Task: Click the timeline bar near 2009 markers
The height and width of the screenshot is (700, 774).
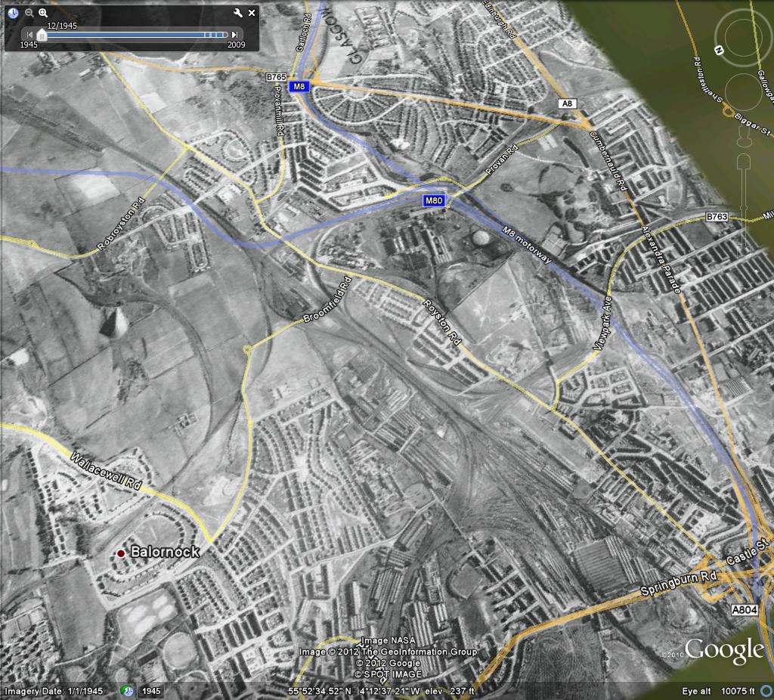Action: pos(217,35)
